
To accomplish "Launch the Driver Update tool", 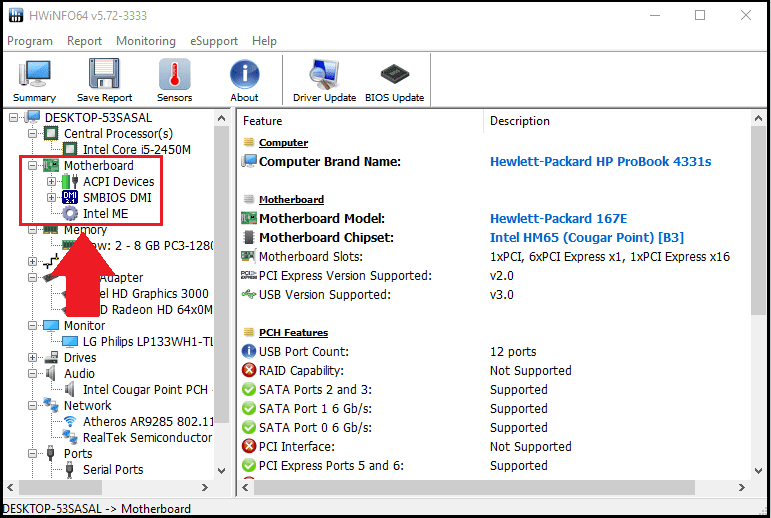I will (324, 80).
